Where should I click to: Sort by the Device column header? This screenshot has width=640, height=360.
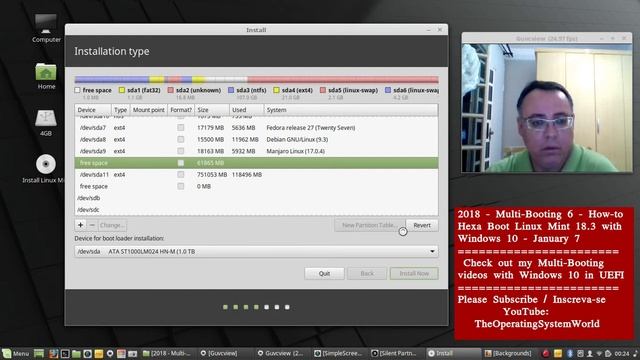(93, 110)
